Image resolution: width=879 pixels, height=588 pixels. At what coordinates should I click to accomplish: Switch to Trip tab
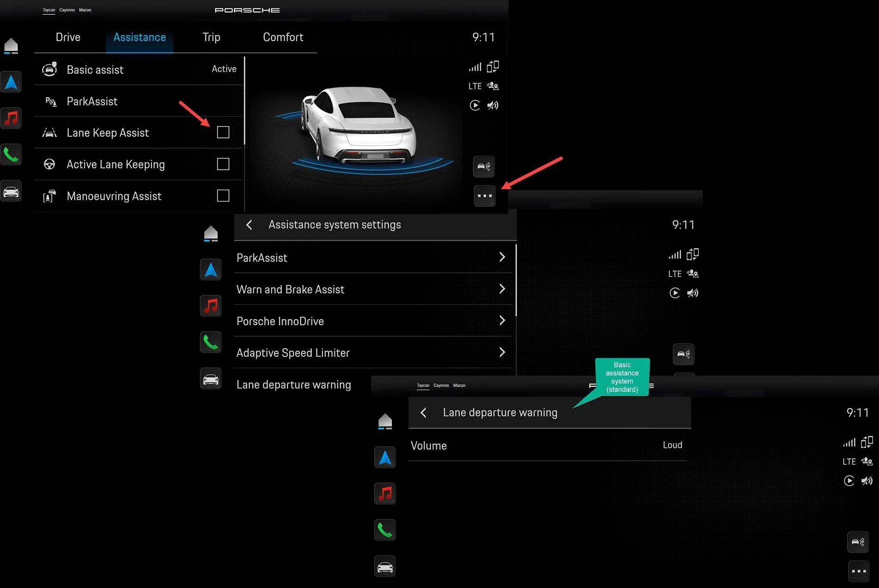211,37
